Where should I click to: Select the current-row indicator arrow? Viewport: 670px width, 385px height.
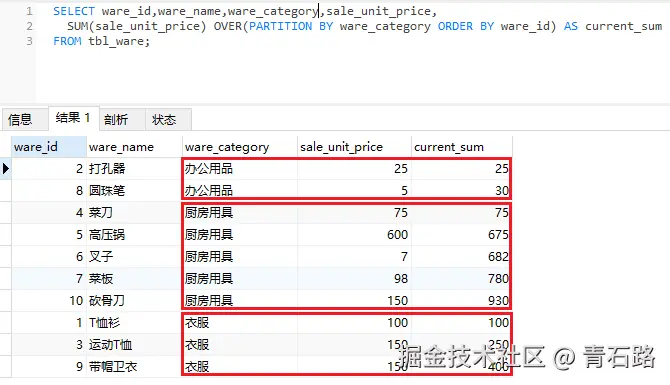pyautogui.click(x=6, y=168)
